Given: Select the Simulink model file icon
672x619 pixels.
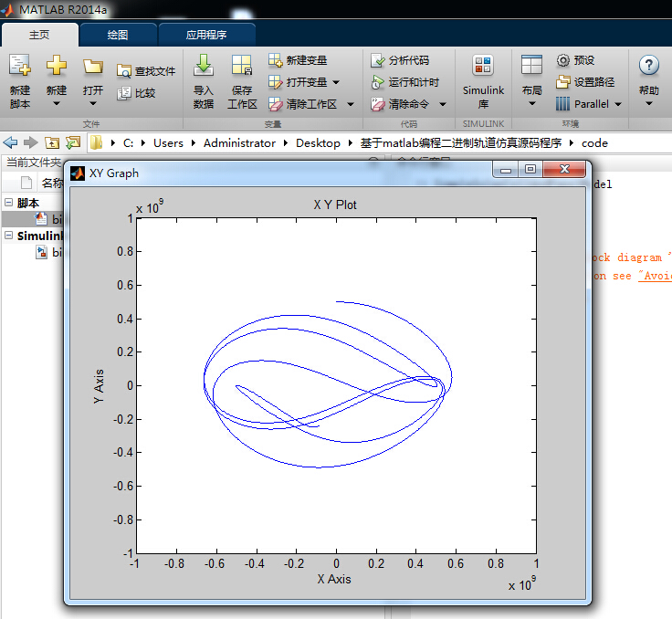Looking at the screenshot, I should coord(41,252).
